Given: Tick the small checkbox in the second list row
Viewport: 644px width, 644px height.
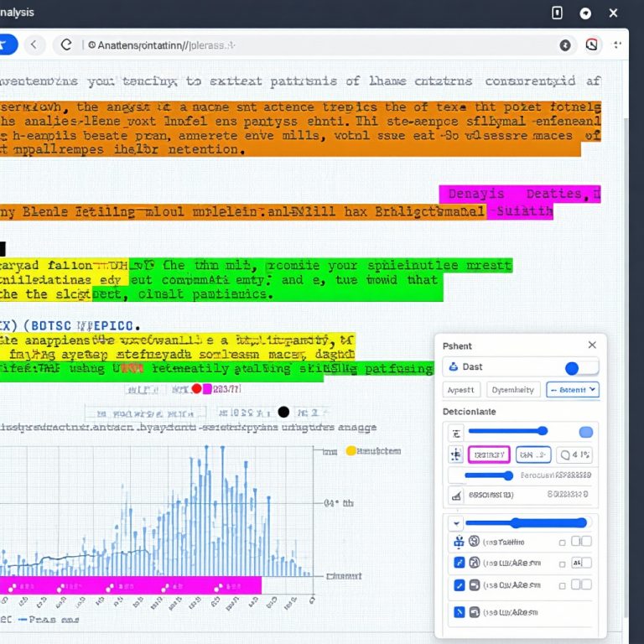Looking at the screenshot, I should coord(563,563).
